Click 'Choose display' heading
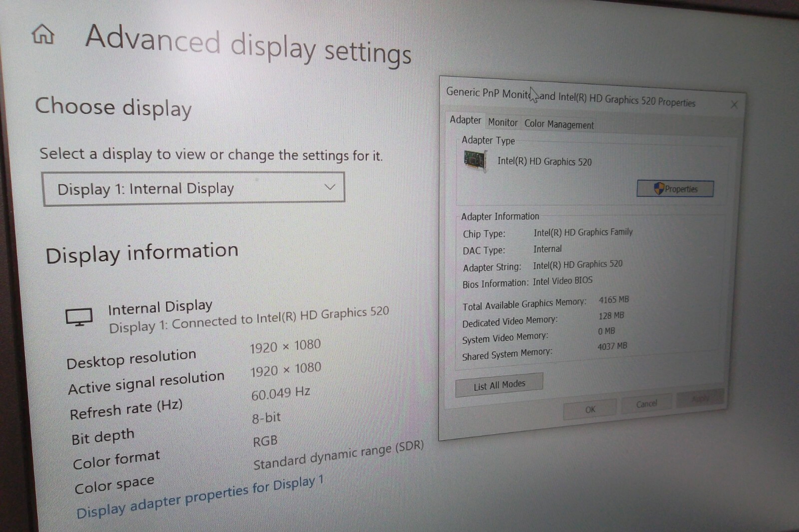The image size is (799, 532). pyautogui.click(x=113, y=107)
